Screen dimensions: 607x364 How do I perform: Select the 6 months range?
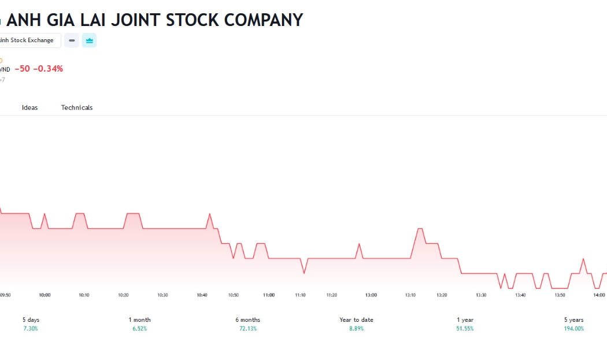248,324
